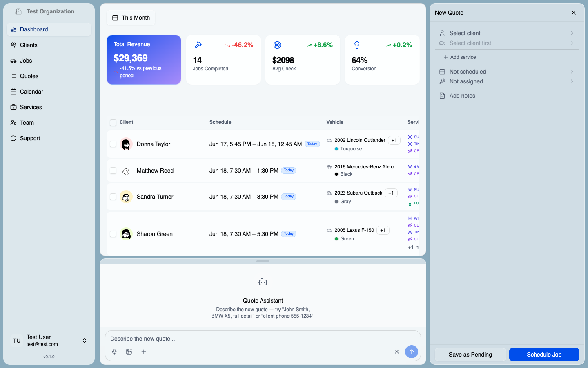The image size is (588, 368).
Task: Check the box for Matthew Reed's row
Action: coord(113,171)
